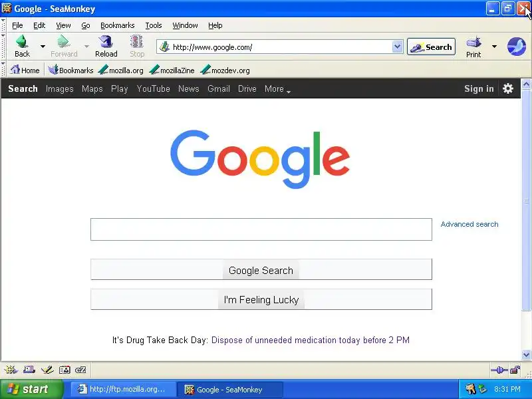The width and height of the screenshot is (532, 399).
Task: Click the page scrollbar down arrow
Action: tap(526, 355)
